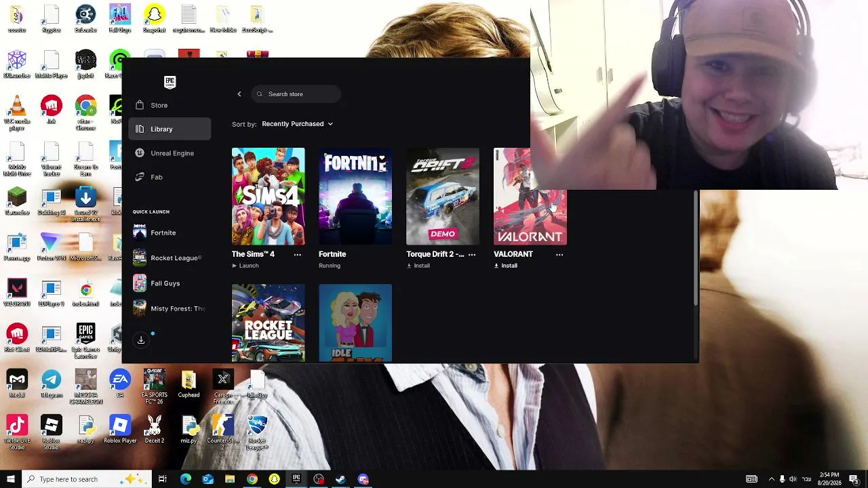The image size is (868, 488).
Task: Open LDPlayer 9 desktop shortcut
Action: click(52, 292)
